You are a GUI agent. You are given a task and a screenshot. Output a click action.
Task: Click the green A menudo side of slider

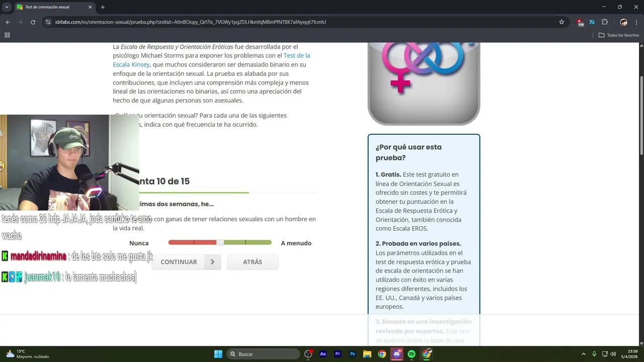248,242
